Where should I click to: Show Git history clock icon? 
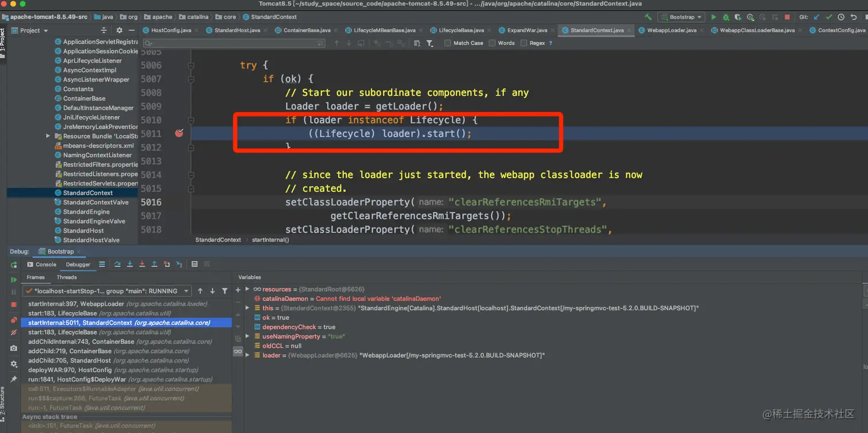click(x=841, y=17)
